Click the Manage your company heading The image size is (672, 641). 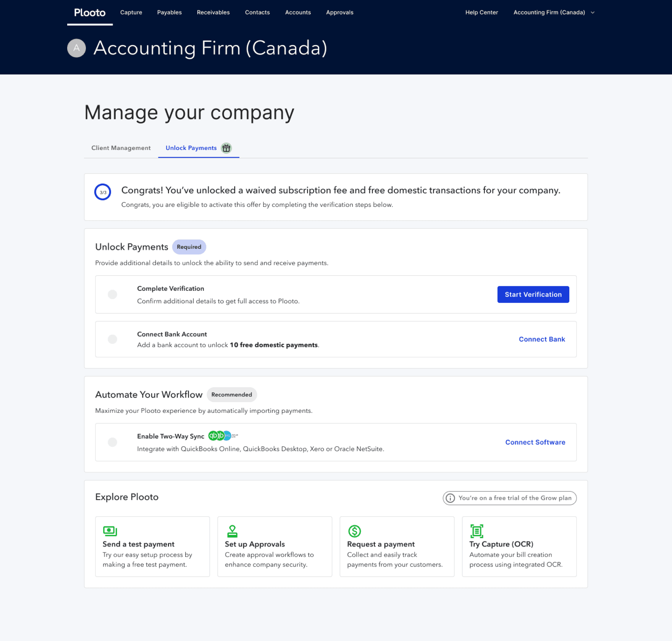tap(189, 113)
